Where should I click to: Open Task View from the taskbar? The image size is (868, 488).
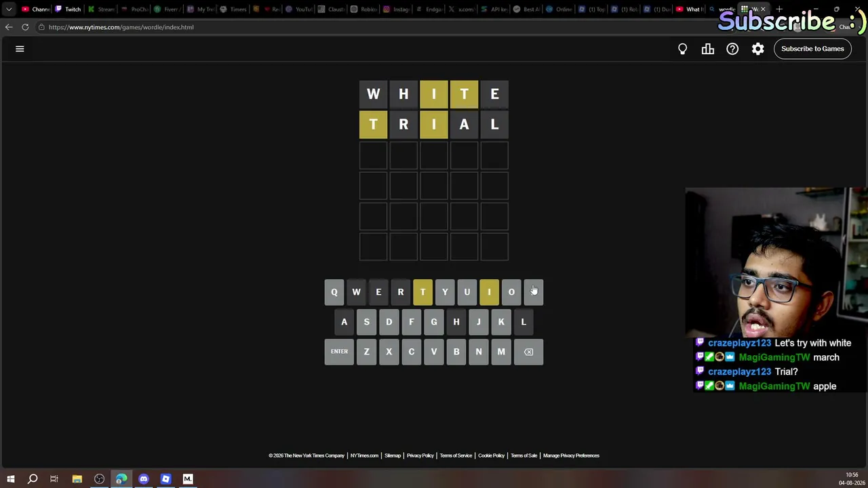coord(54,479)
